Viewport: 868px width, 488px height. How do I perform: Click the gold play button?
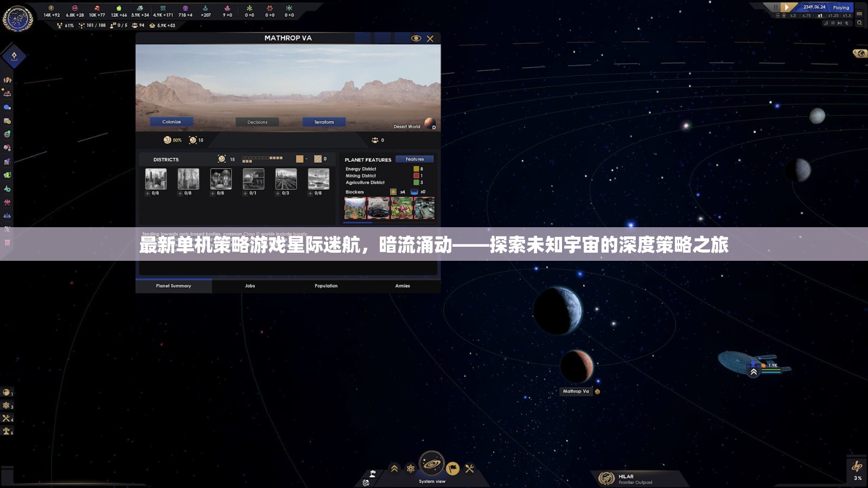point(787,7)
